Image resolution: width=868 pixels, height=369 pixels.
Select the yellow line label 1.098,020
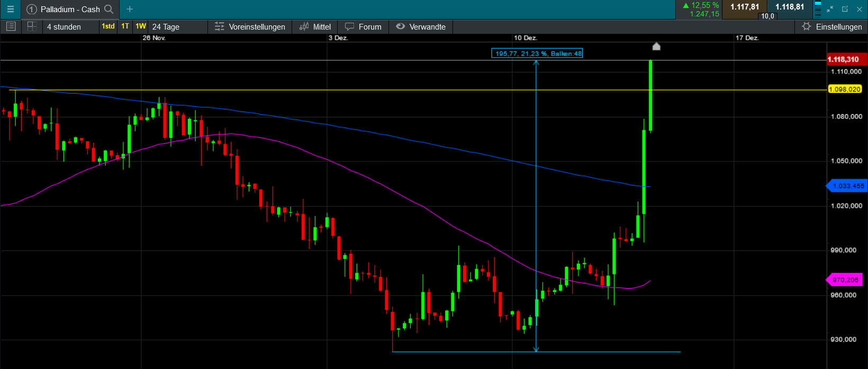point(845,89)
